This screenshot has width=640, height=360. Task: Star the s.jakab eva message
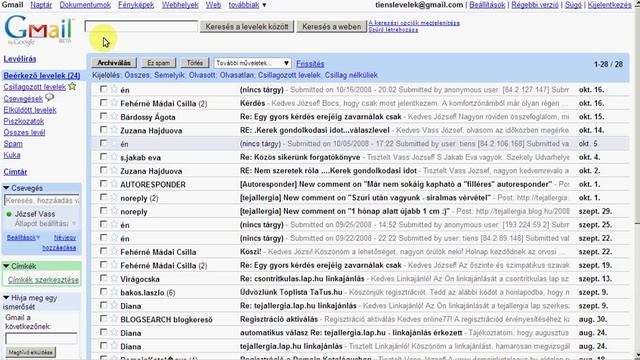click(x=114, y=157)
